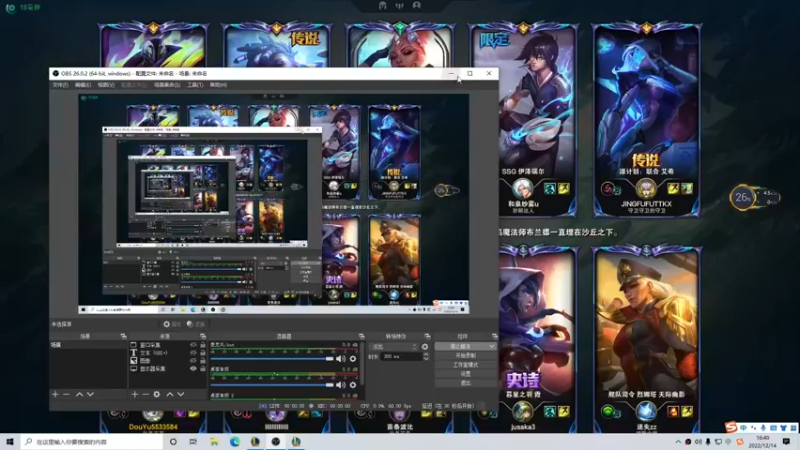Select the image source row
Screen dimensions: 800x450
[168, 360]
